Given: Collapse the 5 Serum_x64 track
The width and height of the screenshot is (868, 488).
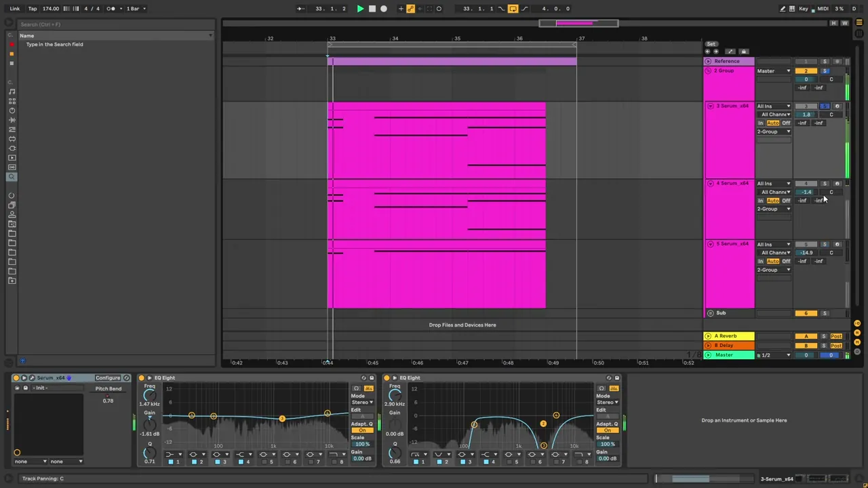Looking at the screenshot, I should pyautogui.click(x=710, y=244).
